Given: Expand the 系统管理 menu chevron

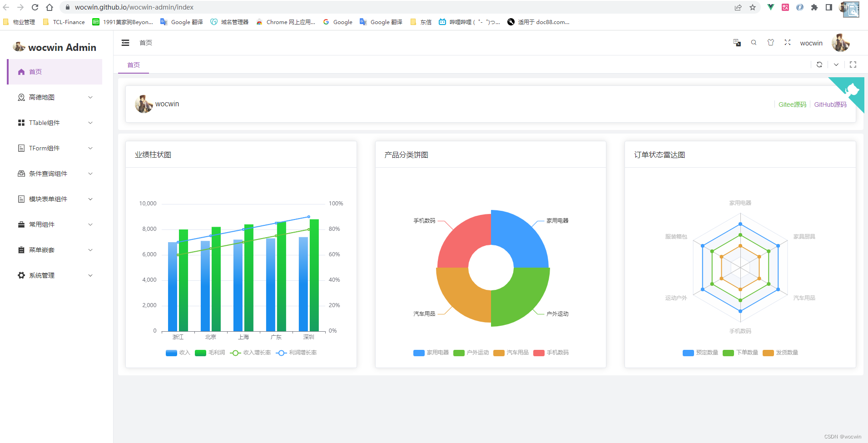Looking at the screenshot, I should pyautogui.click(x=90, y=275).
